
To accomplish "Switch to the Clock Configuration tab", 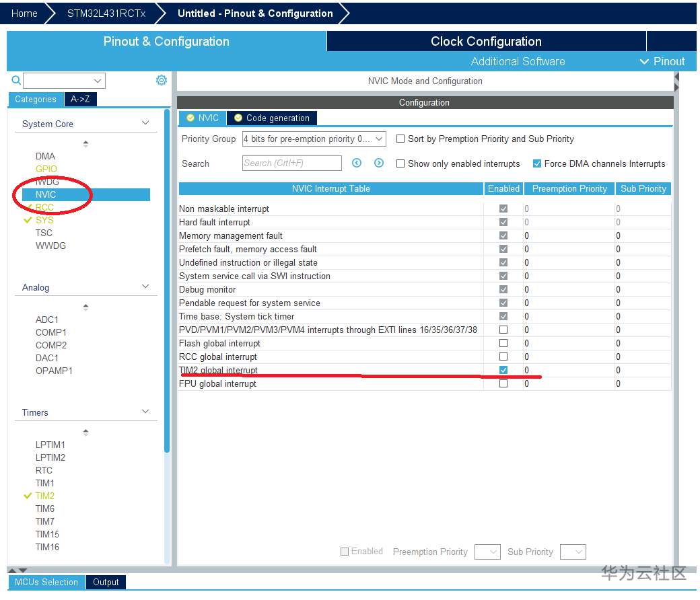I will [x=486, y=41].
